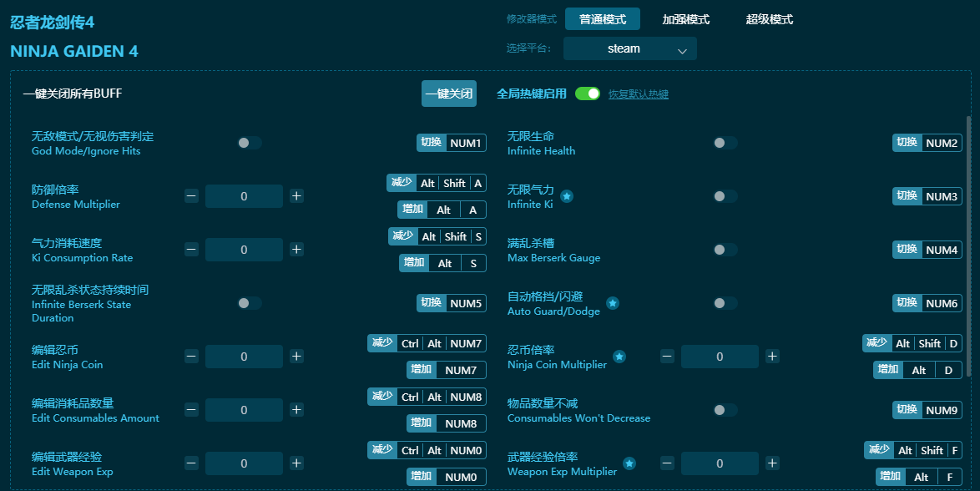Click NUM6 hotkey for Auto Guard/Dodge
This screenshot has height=491, width=980.
tap(927, 303)
